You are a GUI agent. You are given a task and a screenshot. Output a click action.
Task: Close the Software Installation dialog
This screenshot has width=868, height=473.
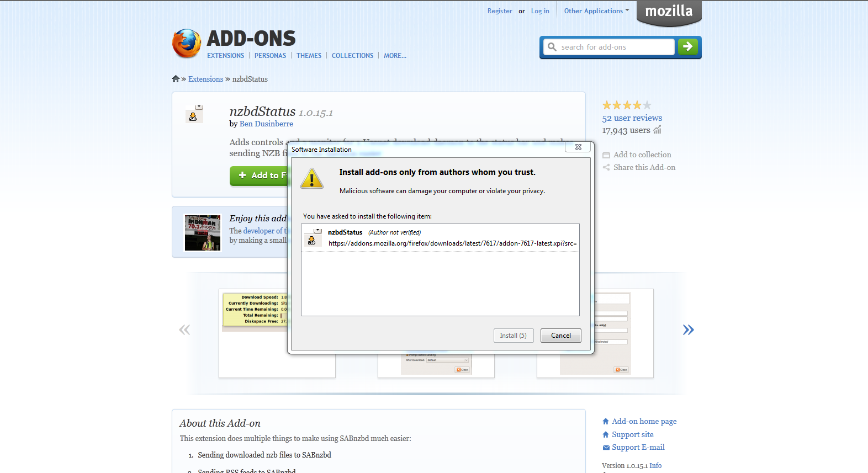tap(578, 147)
